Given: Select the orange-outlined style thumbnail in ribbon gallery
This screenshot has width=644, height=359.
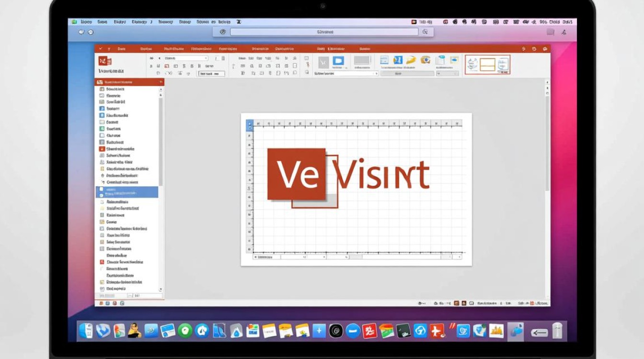Looking at the screenshot, I should (487, 65).
